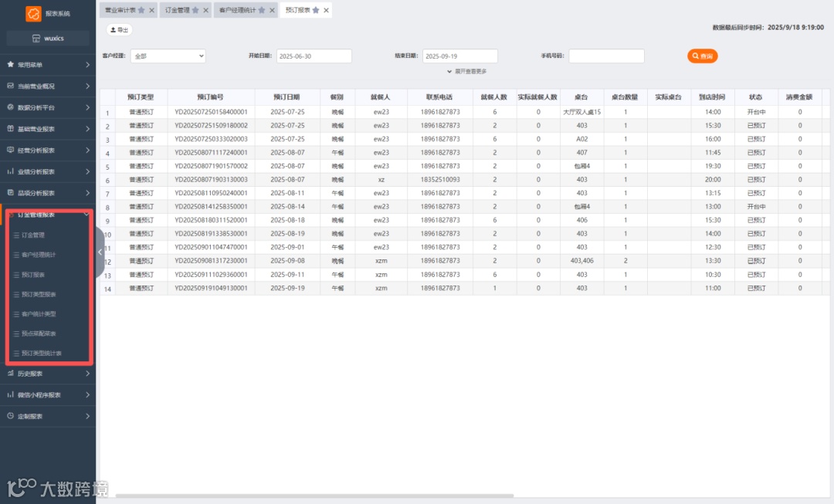The width and height of the screenshot is (834, 504).
Task: Open 客户统计类型 in the sidebar submenu
Action: pos(39,313)
